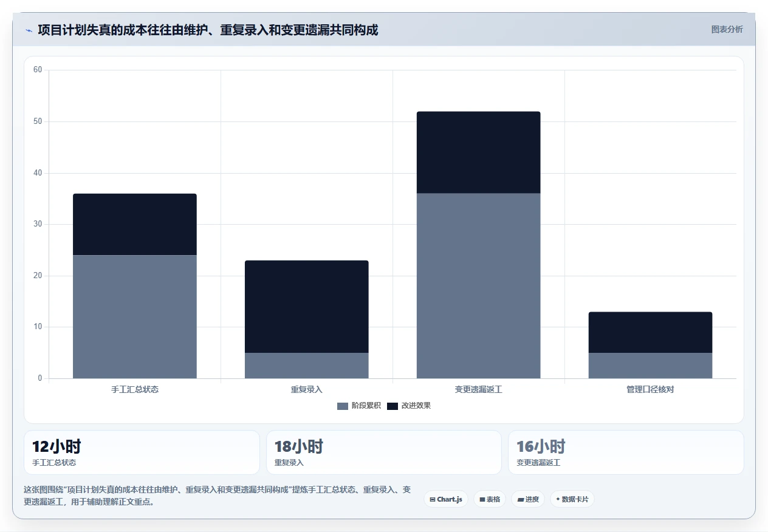768x532 pixels.
Task: Click the description paragraph starting 这张图围绕
Action: pyautogui.click(x=218, y=496)
